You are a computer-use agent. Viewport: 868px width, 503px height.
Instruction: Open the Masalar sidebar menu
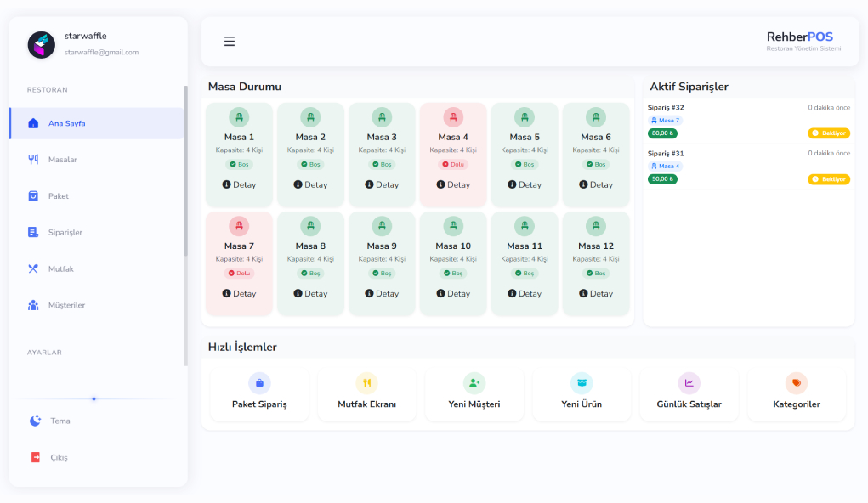click(62, 160)
